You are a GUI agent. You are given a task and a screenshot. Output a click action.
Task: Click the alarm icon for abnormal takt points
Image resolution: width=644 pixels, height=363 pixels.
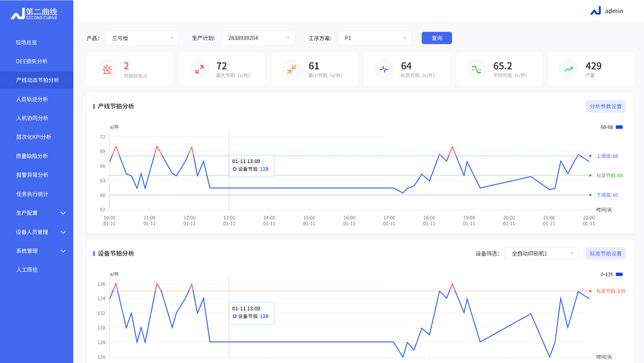click(107, 69)
